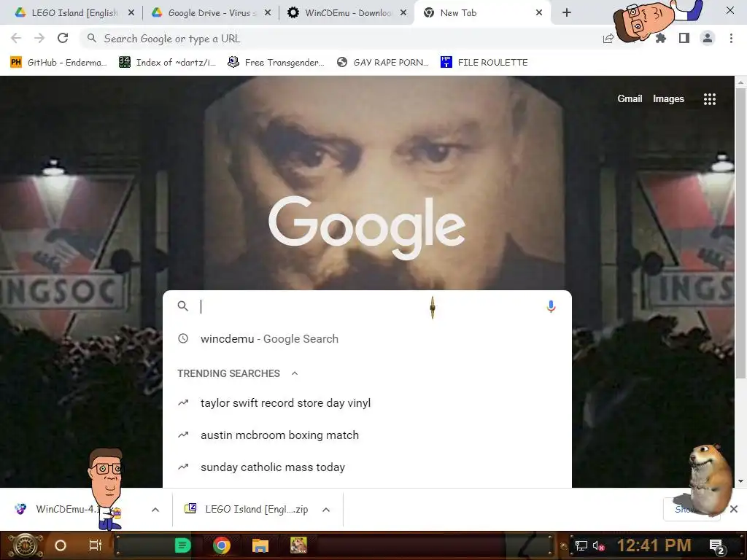Open the Index of ~dartz bookmark

tap(168, 63)
